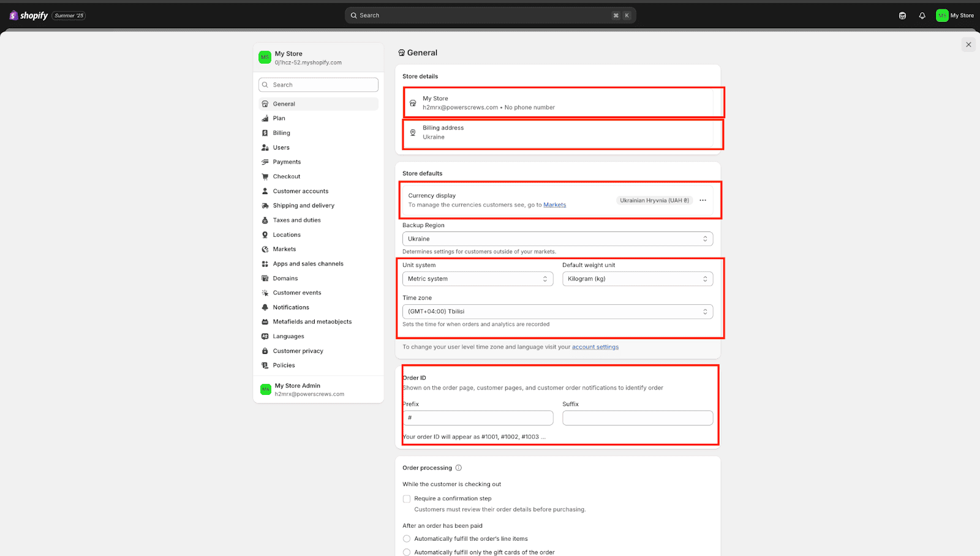Click the Checkout cart icon
The height and width of the screenshot is (556, 980).
point(265,176)
